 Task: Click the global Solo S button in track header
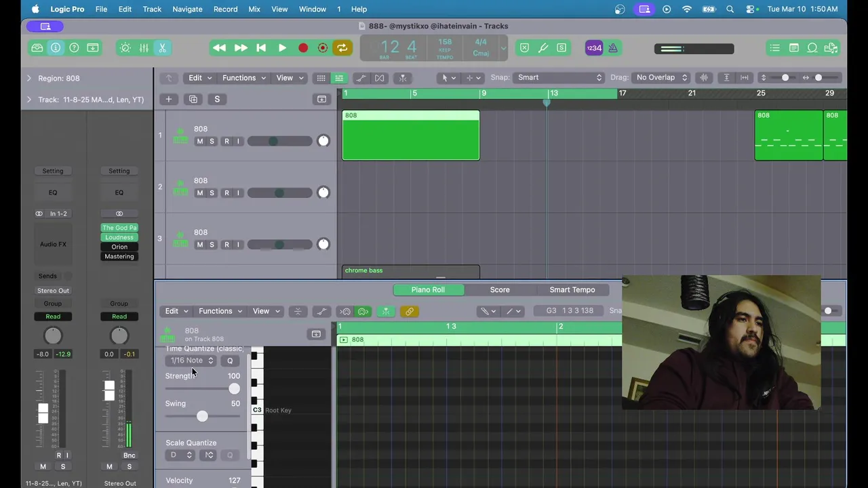coord(217,100)
